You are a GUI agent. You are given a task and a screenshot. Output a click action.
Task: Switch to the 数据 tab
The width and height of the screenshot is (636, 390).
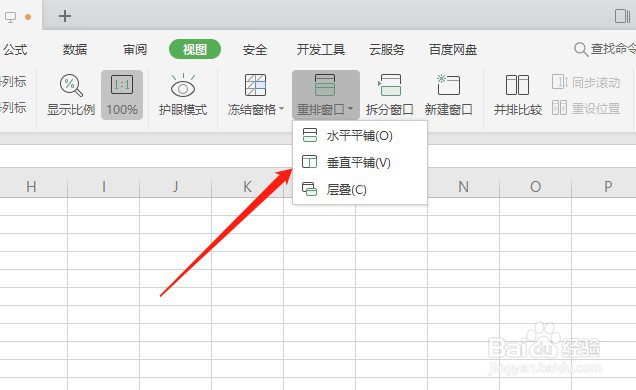(x=75, y=49)
